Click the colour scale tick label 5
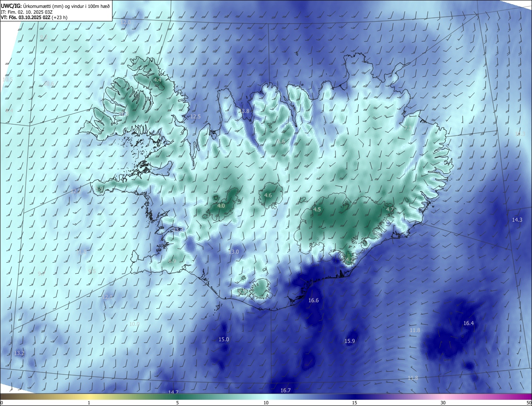 (177, 403)
